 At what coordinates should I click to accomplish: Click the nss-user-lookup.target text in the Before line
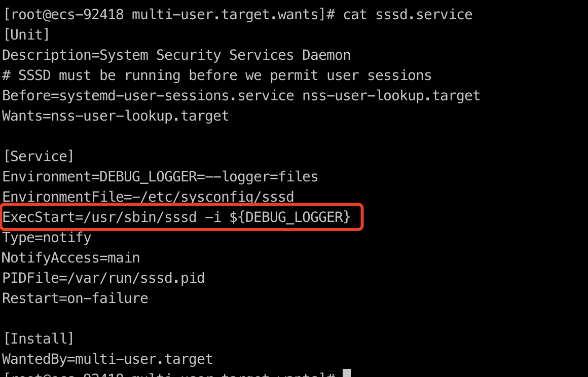[x=391, y=96]
